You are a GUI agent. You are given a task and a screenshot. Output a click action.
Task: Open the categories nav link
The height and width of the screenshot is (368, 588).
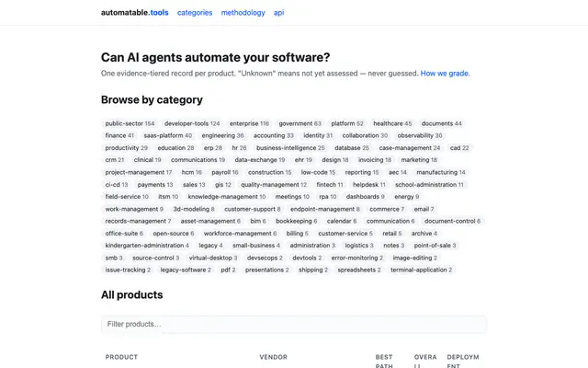[x=195, y=13]
